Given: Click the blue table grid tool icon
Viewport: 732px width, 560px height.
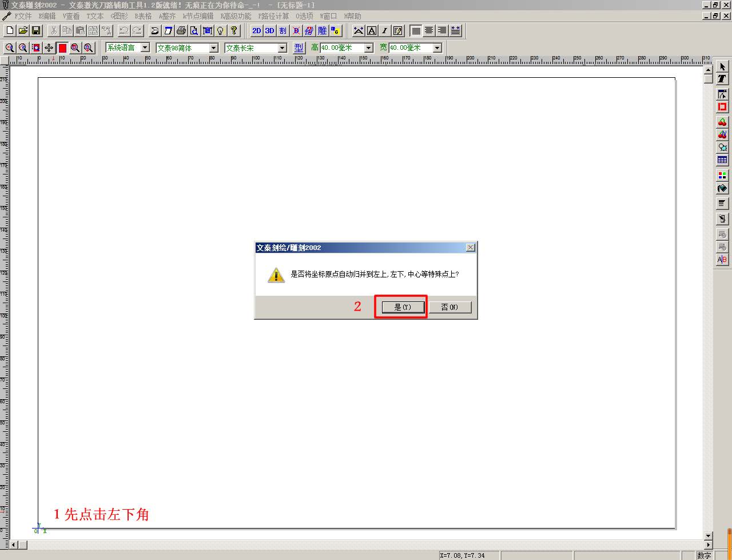Looking at the screenshot, I should click(x=722, y=160).
